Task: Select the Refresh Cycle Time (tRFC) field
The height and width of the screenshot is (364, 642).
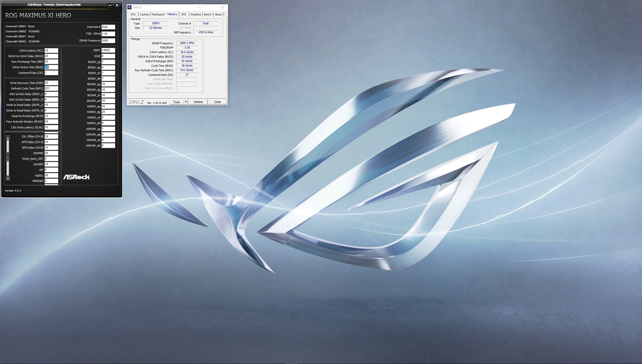Action: coord(51,88)
